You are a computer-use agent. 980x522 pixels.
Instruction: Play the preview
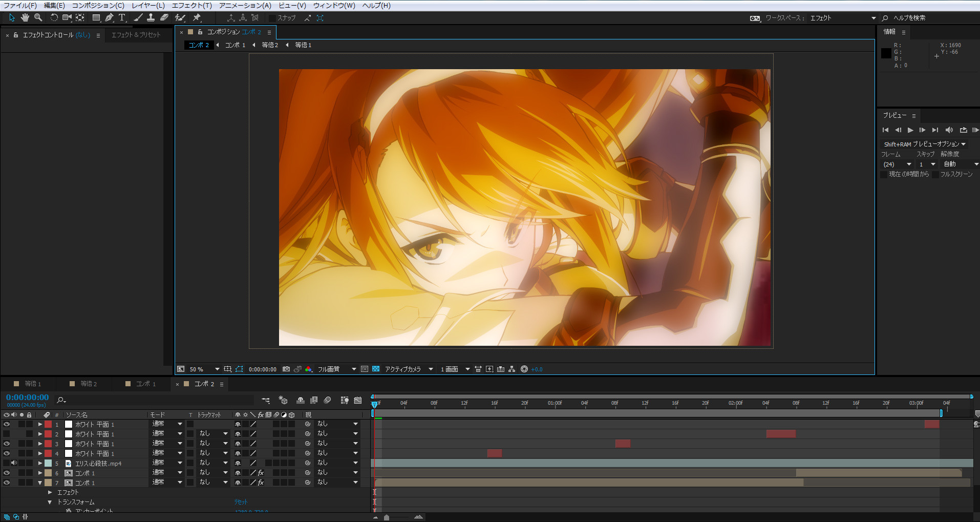tap(910, 130)
